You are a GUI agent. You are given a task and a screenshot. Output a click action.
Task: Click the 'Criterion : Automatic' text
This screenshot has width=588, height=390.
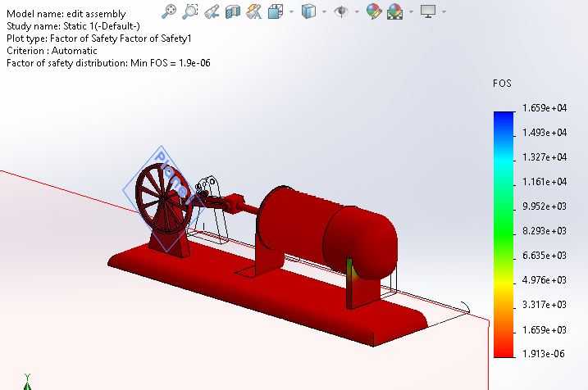[x=52, y=51]
